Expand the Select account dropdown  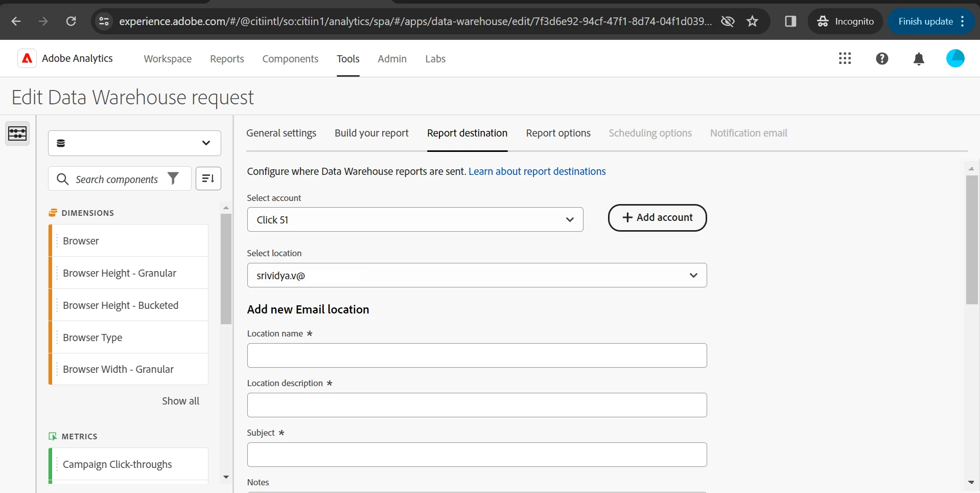click(415, 219)
